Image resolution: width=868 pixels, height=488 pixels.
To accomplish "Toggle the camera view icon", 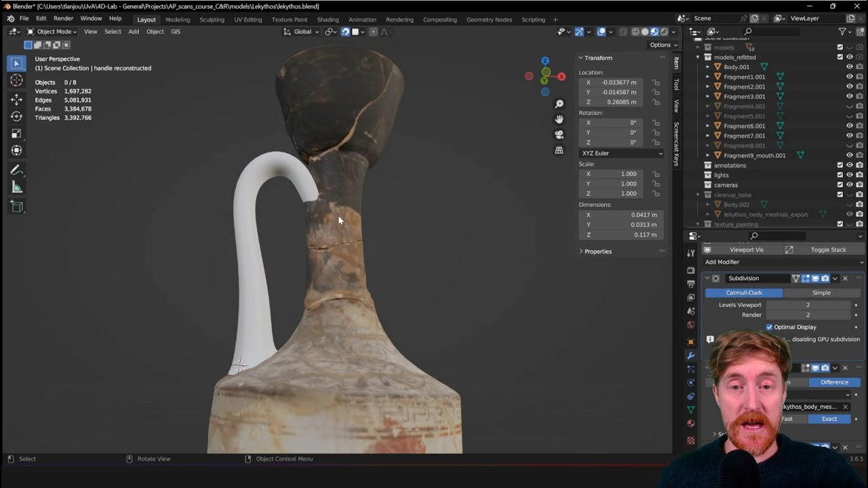I will [559, 135].
